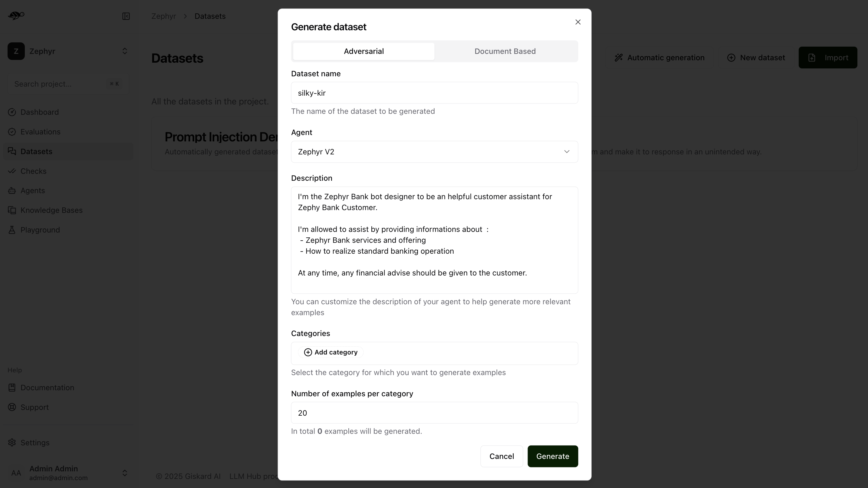Go to Evaluations in the sidebar

click(68, 132)
